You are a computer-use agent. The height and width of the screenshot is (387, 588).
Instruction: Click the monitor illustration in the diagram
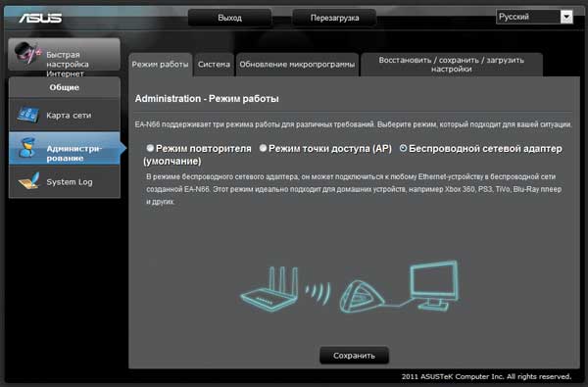pyautogui.click(x=433, y=285)
